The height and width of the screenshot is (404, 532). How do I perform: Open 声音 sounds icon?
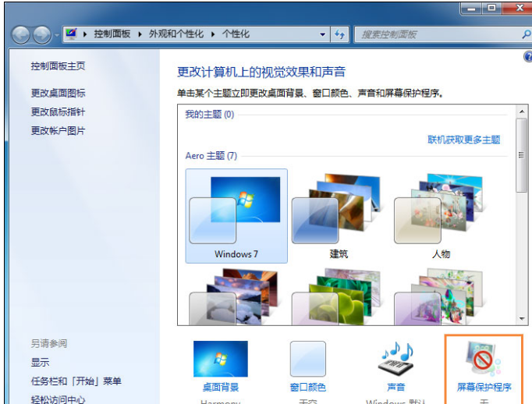(x=396, y=359)
